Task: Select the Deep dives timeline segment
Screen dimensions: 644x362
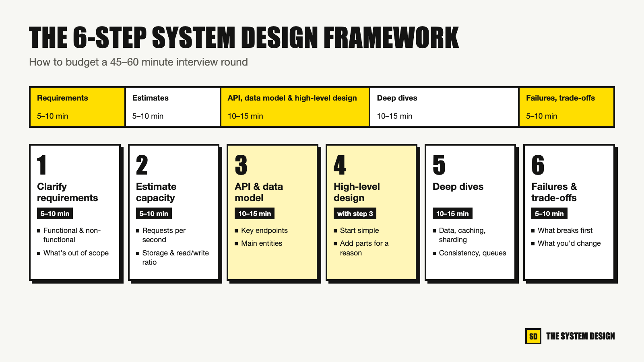Action: (444, 107)
